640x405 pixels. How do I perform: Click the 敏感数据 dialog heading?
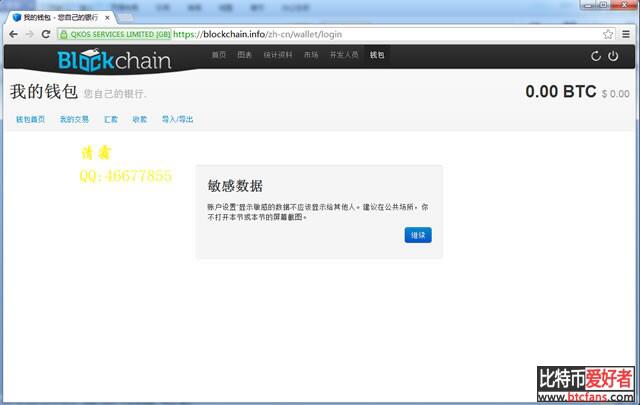point(235,186)
